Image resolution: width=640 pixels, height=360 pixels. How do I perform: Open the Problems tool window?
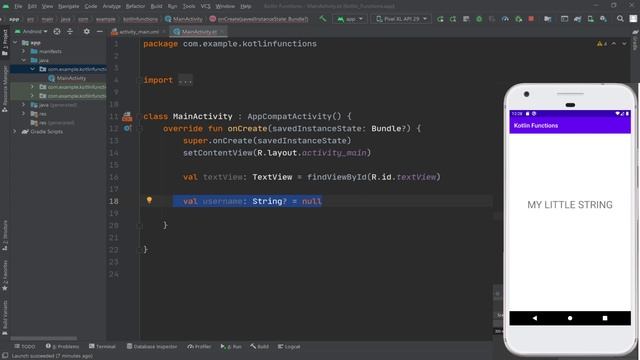point(62,347)
